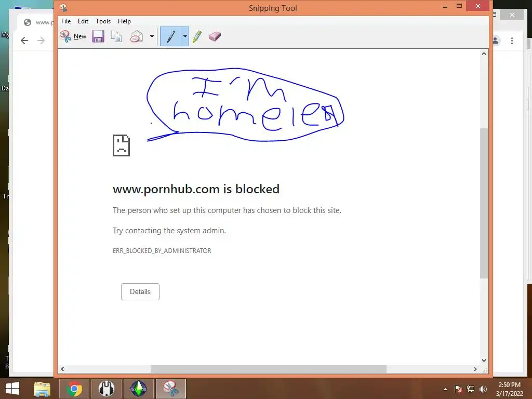Viewport: 532px width, 399px height.
Task: Open the Edit menu
Action: [83, 21]
